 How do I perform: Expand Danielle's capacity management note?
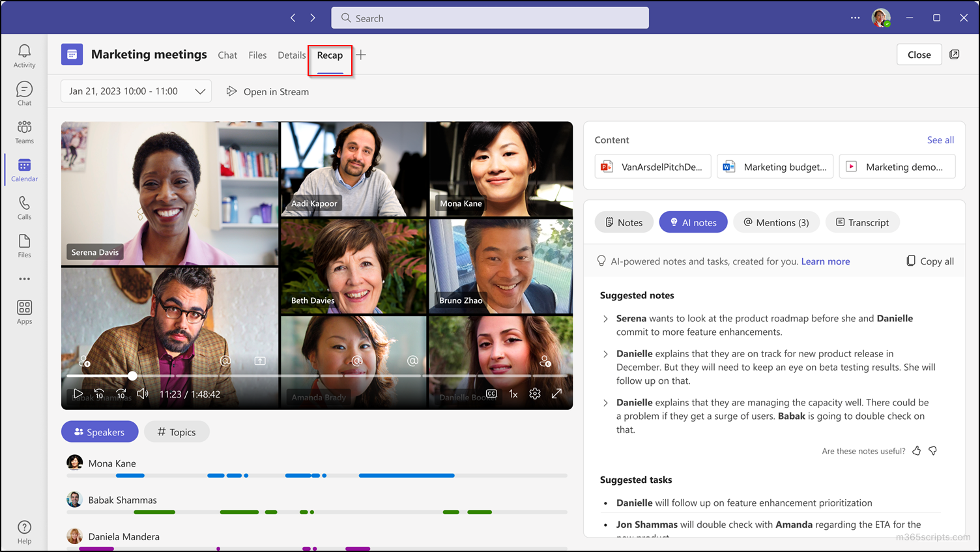(x=605, y=403)
